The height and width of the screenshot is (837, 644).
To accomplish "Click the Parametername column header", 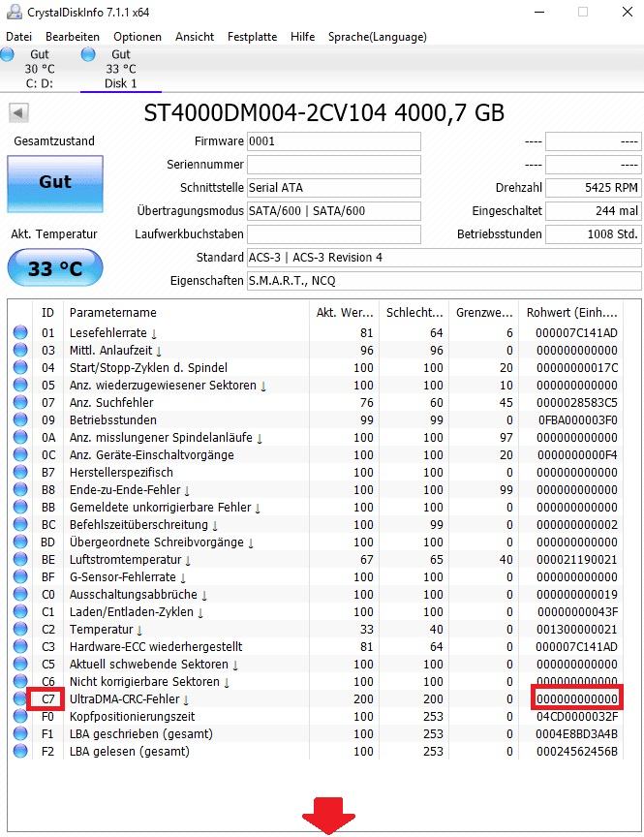I will [186, 313].
